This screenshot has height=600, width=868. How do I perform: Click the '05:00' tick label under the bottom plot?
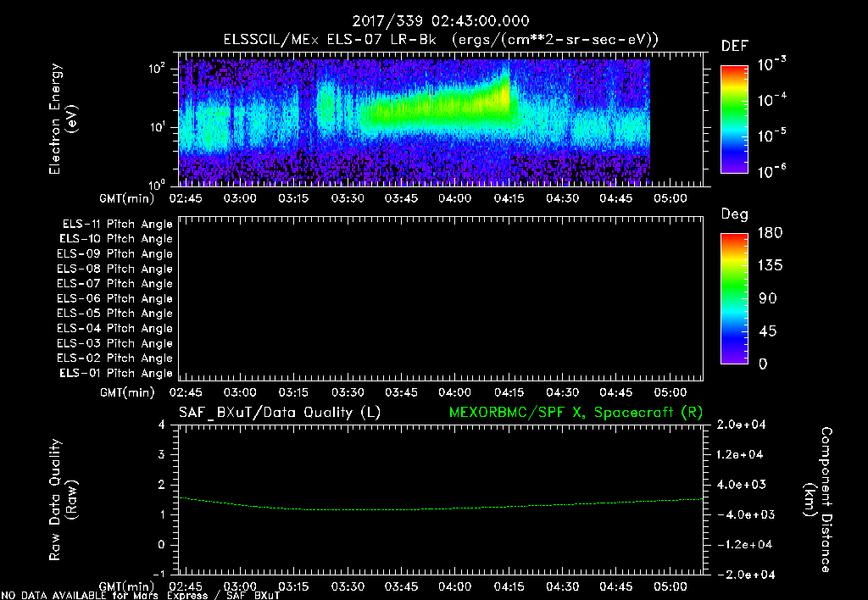click(x=670, y=586)
